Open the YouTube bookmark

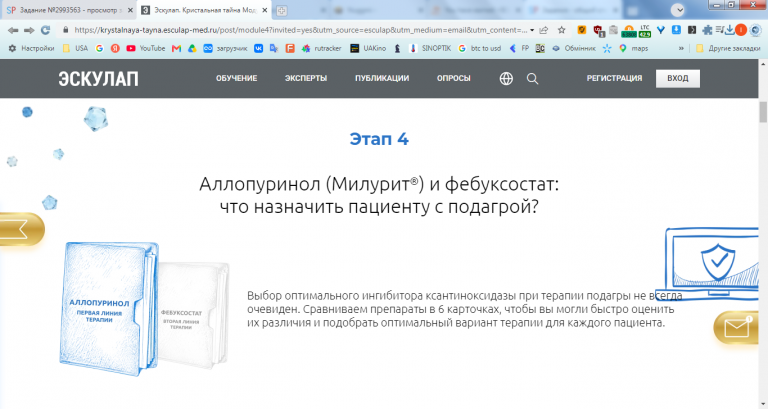click(x=145, y=48)
